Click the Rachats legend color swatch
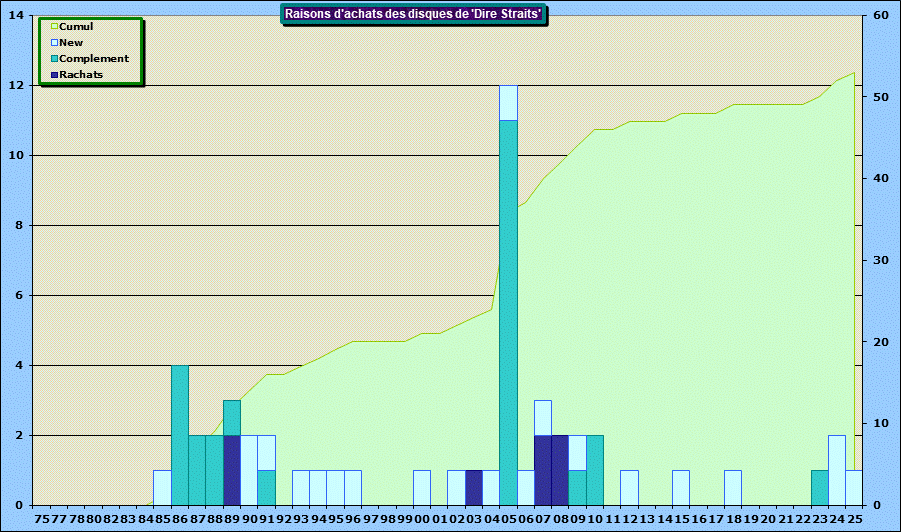 click(x=55, y=75)
